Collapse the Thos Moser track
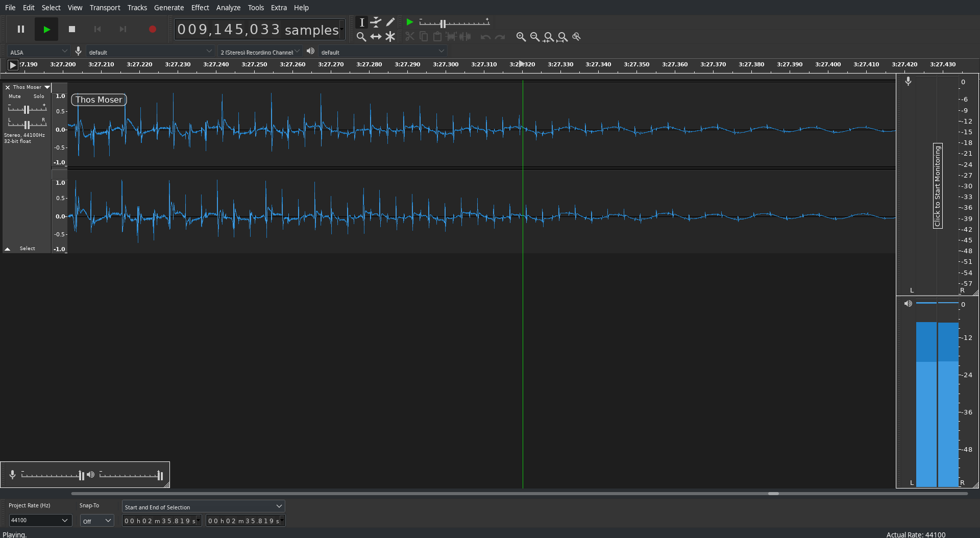Screen dimensions: 980x538 point(8,249)
